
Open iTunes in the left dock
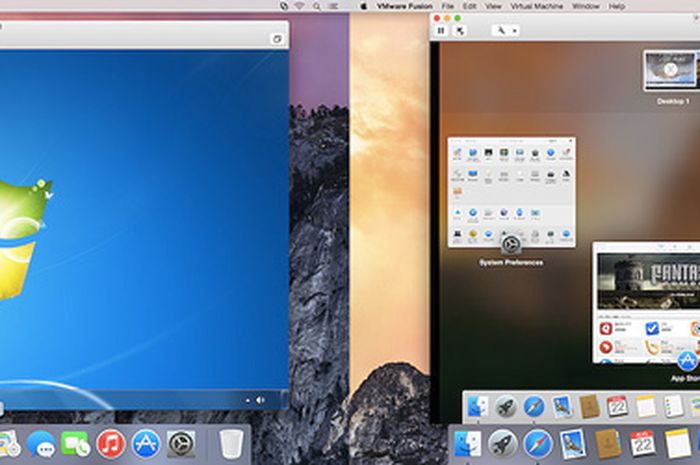coord(110,444)
